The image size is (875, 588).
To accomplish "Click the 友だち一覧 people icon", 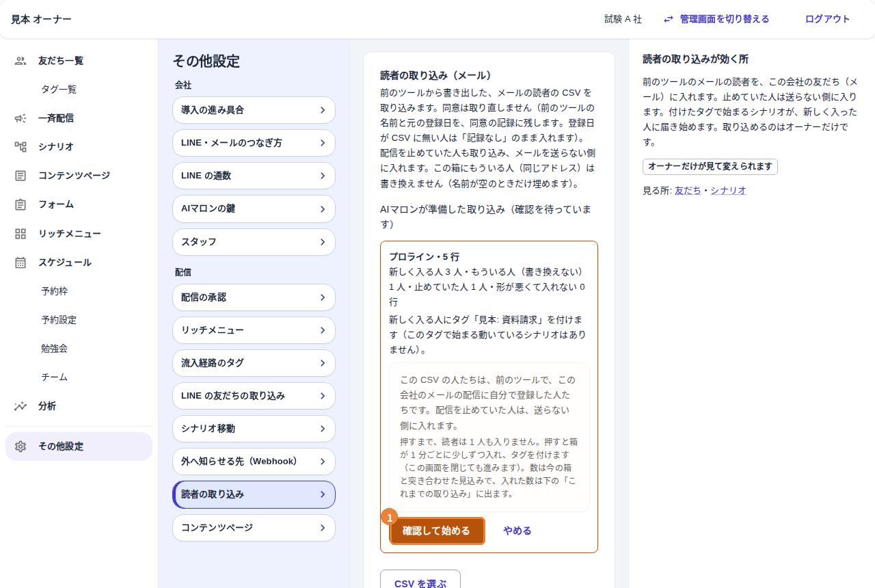I will click(21, 61).
